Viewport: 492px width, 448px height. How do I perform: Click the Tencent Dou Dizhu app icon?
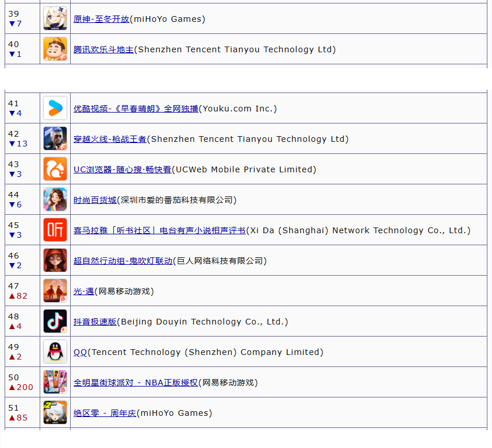click(55, 49)
